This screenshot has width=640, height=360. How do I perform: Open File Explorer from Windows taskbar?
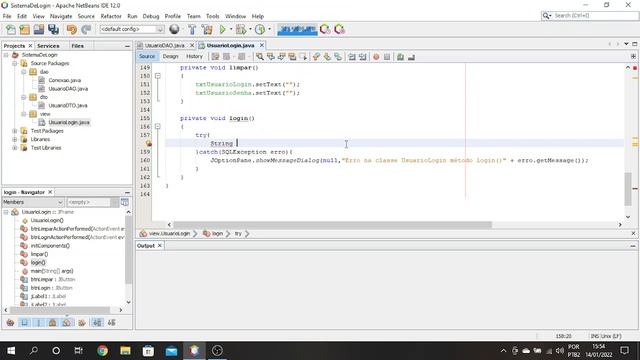click(x=125, y=351)
